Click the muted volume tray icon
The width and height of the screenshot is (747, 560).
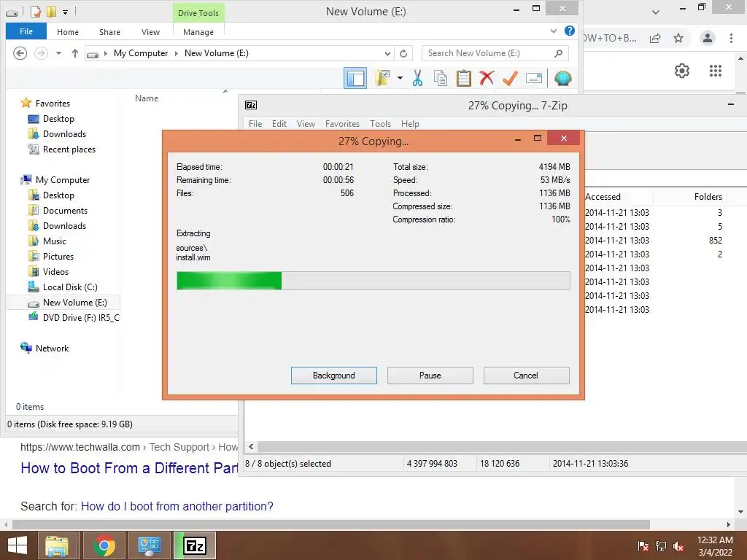[x=678, y=546]
